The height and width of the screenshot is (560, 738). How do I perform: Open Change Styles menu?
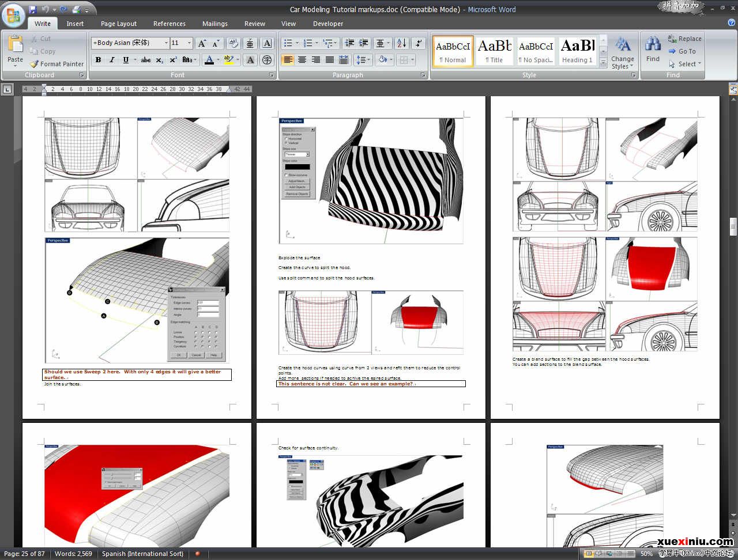[623, 52]
